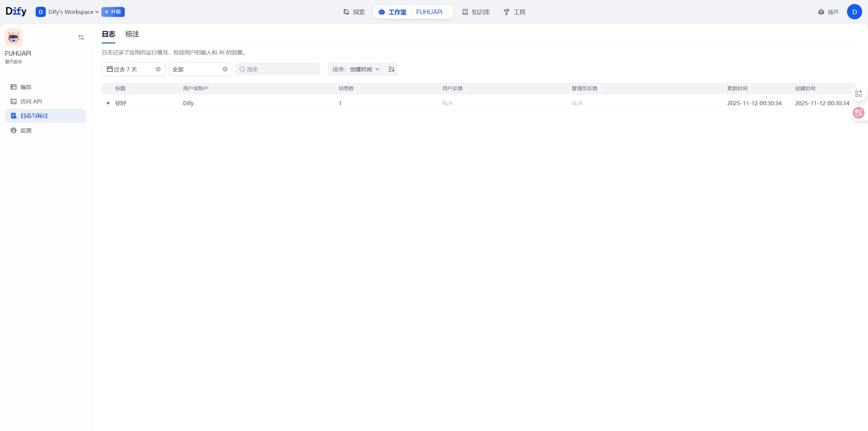Open the 探索 explore menu
This screenshot has height=431, width=868.
pos(354,12)
